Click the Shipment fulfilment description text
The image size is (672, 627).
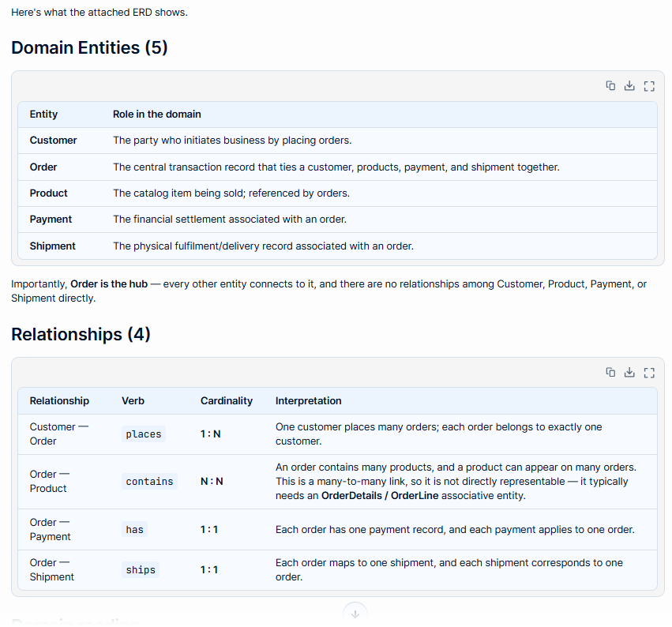(263, 246)
